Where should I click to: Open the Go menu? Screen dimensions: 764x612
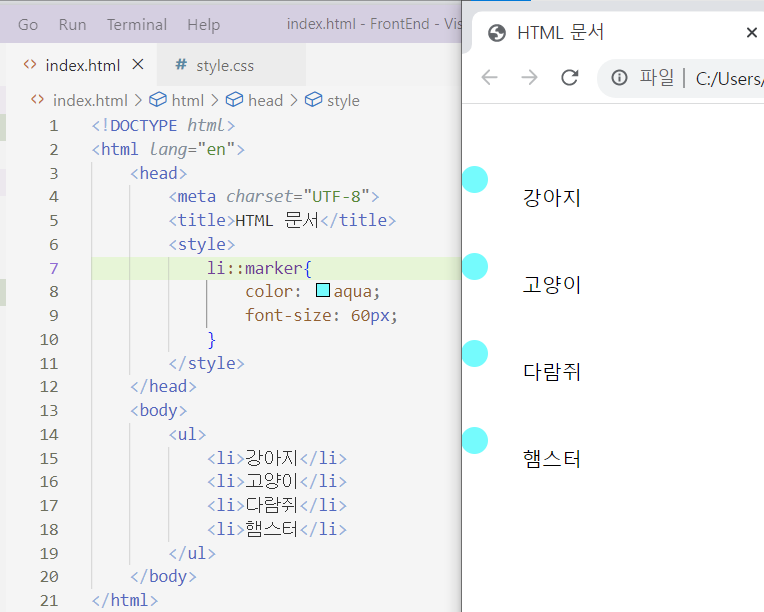click(x=28, y=24)
